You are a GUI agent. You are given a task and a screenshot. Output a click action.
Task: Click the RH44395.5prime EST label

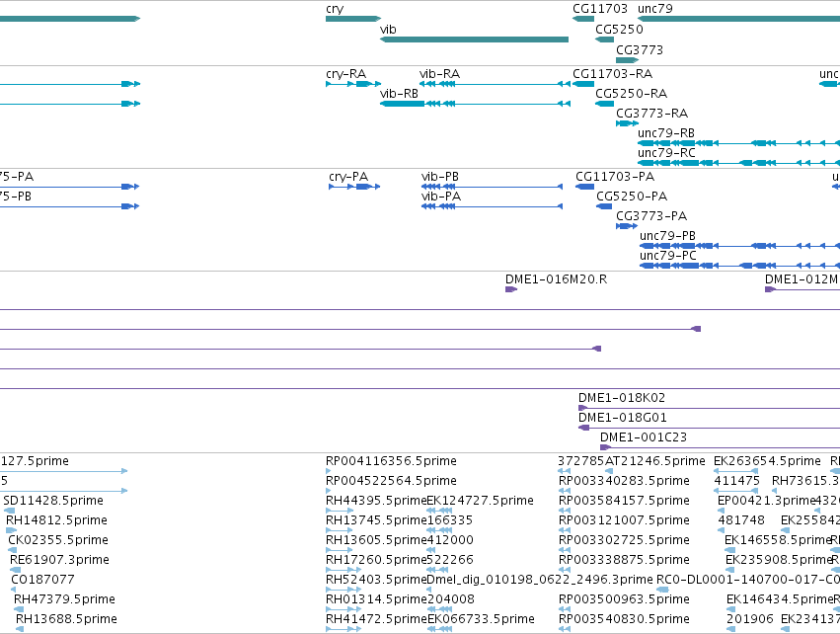click(x=376, y=501)
